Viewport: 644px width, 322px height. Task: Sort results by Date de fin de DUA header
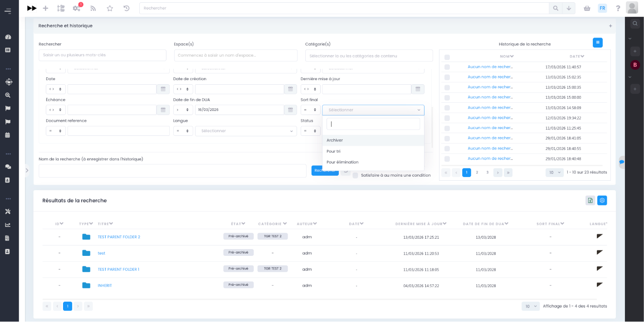point(485,224)
